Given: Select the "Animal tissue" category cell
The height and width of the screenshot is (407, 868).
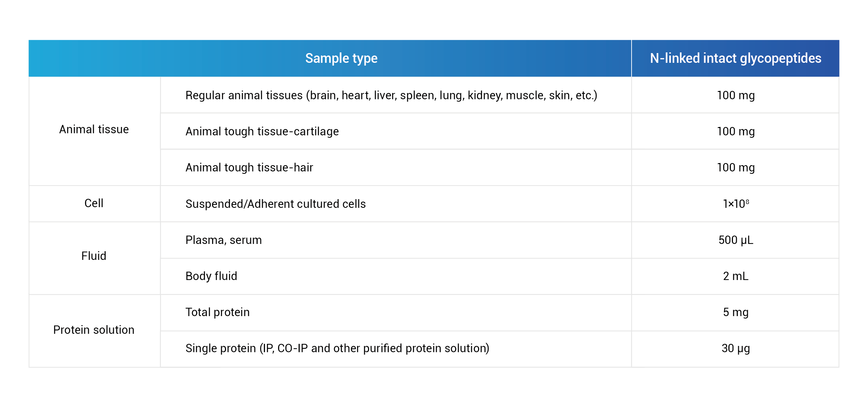Looking at the screenshot, I should [x=94, y=129].
